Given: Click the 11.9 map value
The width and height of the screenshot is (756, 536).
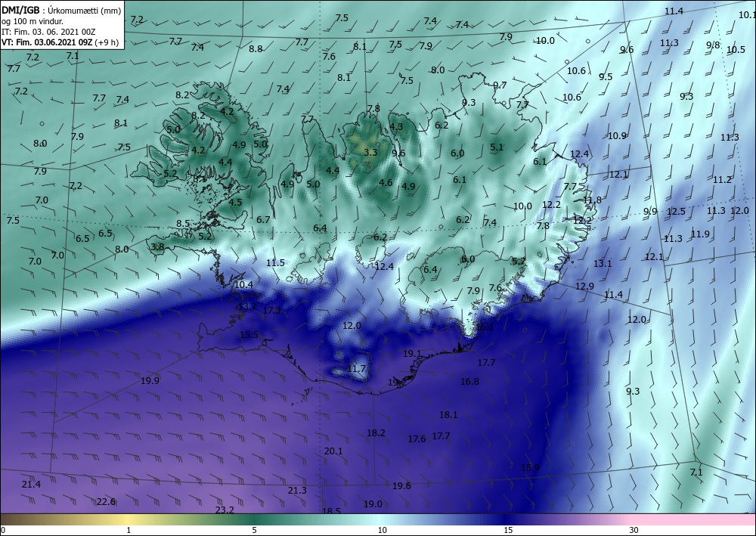Looking at the screenshot, I should click(x=700, y=234).
